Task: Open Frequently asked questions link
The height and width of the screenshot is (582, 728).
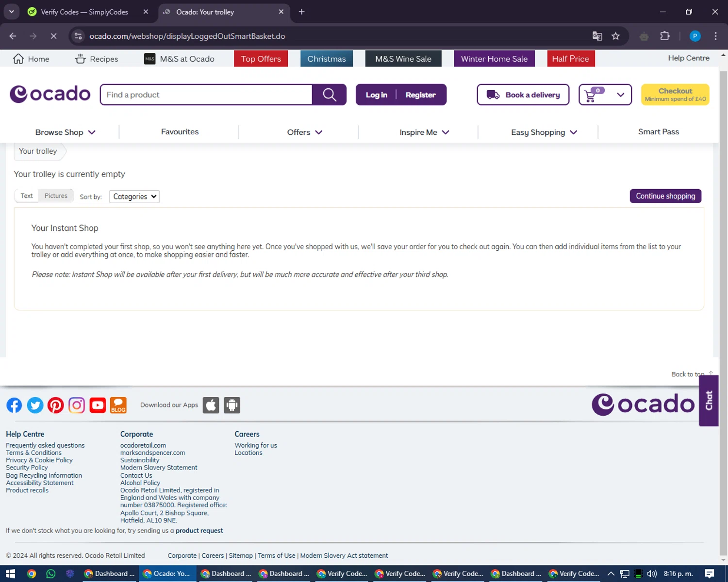Action: click(x=45, y=445)
